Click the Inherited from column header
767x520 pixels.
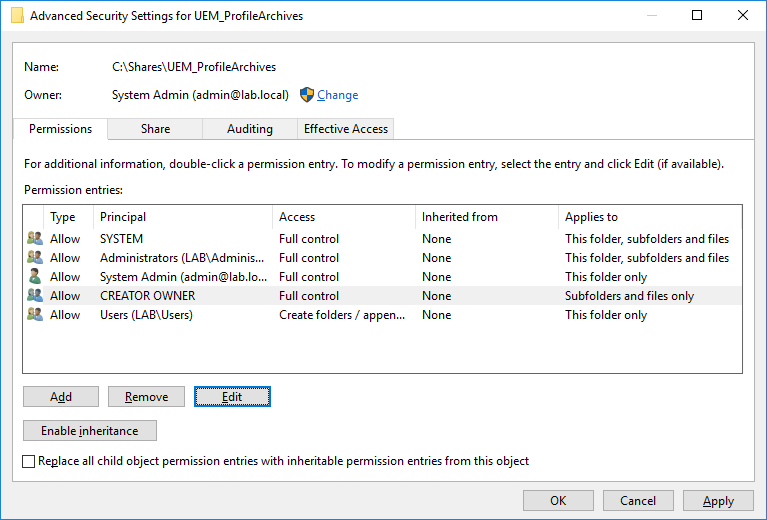(x=459, y=217)
